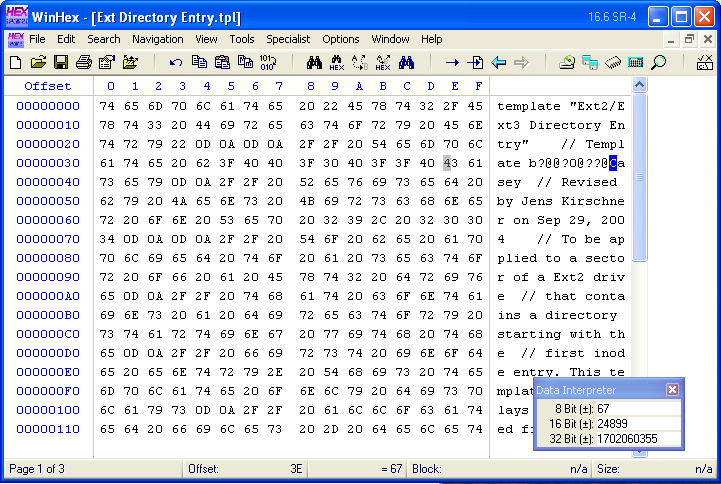Open the Tools menu
Screen dimensions: 721x484
(x=242, y=39)
